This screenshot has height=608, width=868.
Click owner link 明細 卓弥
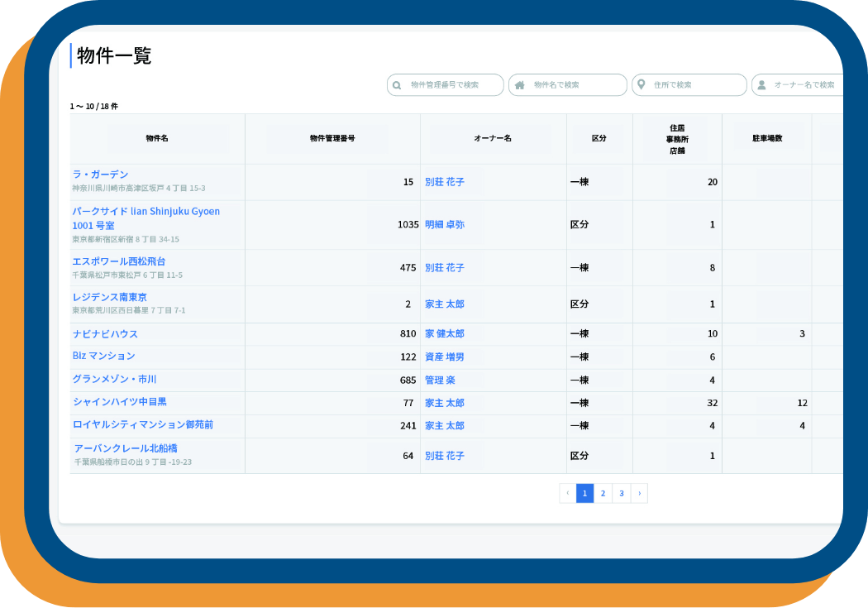445,225
